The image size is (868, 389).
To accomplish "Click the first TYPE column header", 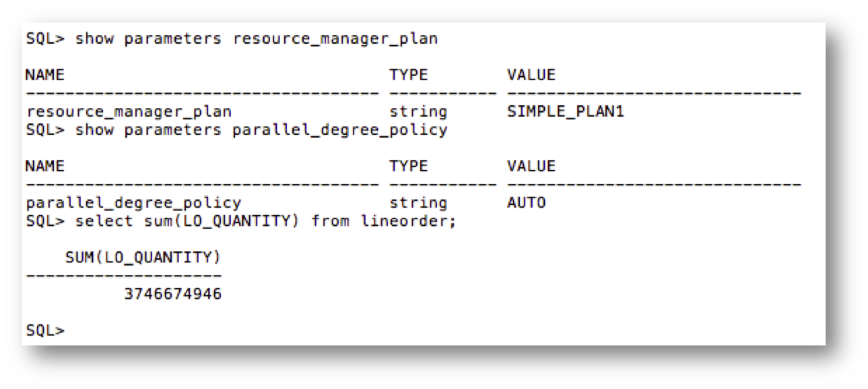I will pos(408,75).
